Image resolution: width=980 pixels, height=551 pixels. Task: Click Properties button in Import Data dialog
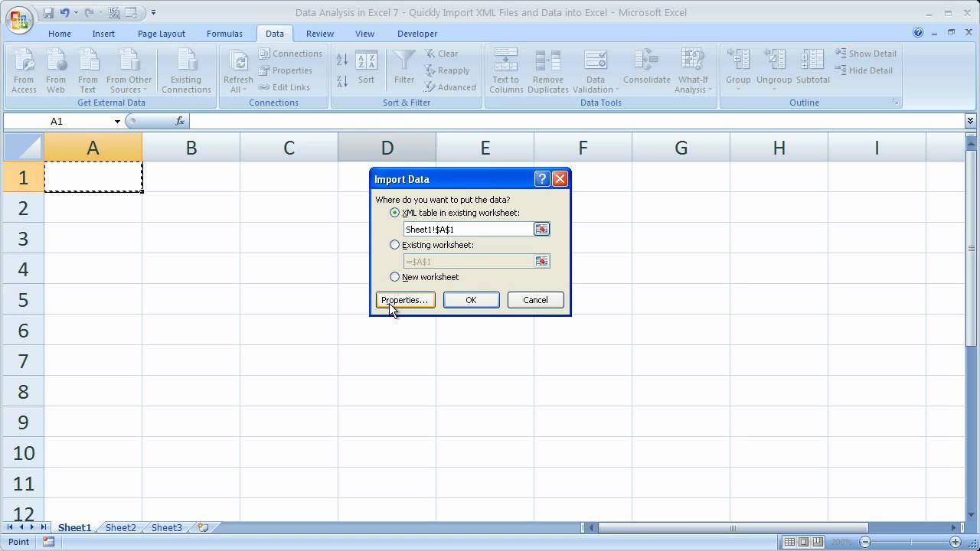(x=405, y=300)
